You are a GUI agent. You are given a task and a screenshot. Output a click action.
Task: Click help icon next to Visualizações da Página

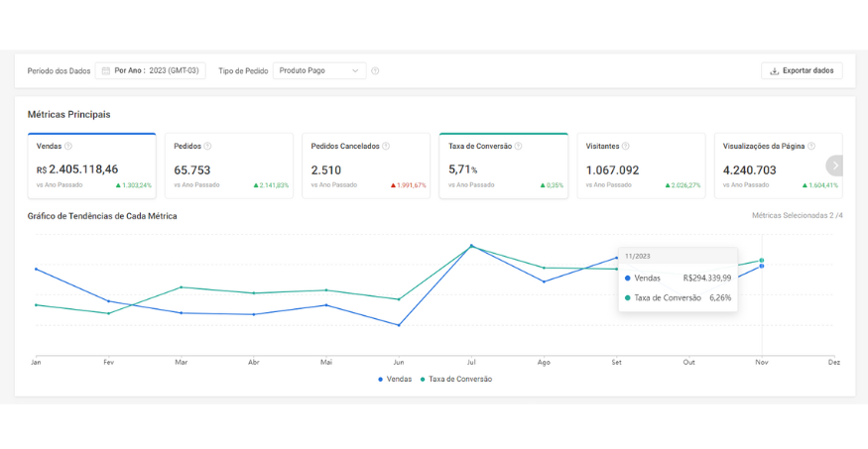pos(811,146)
